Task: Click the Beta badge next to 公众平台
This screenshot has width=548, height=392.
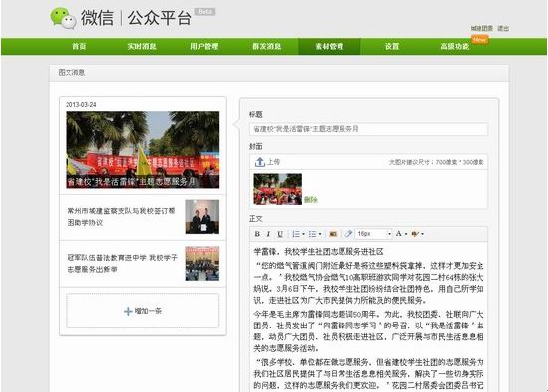Action: point(205,12)
